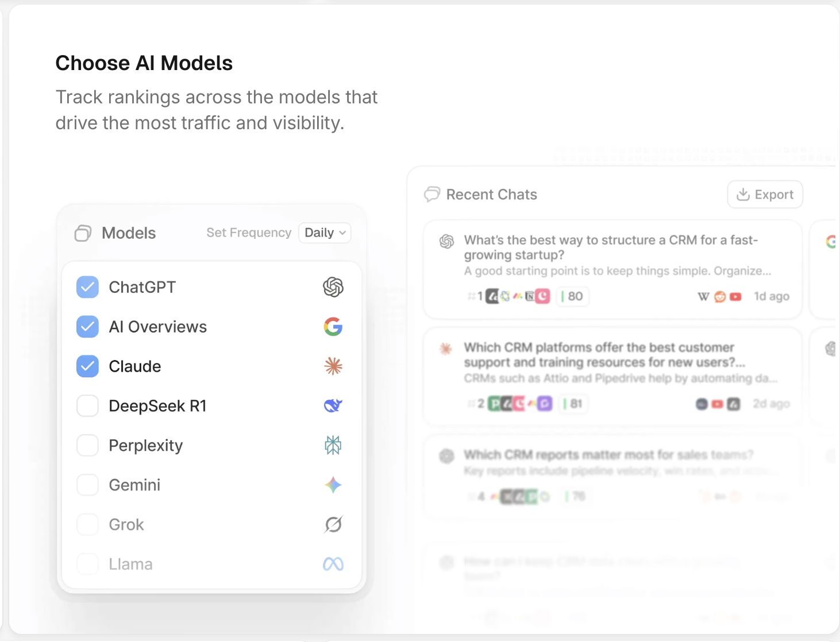
Task: Open the CRM customer support platforms chat
Action: point(612,377)
